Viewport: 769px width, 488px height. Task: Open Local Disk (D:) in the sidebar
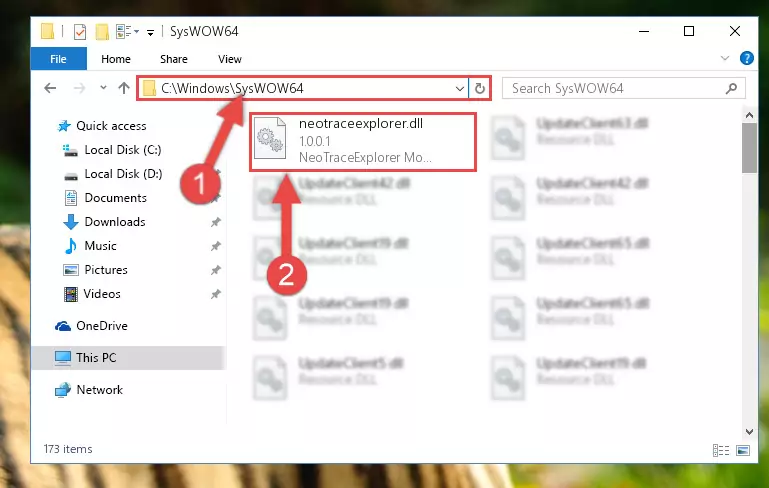113,174
